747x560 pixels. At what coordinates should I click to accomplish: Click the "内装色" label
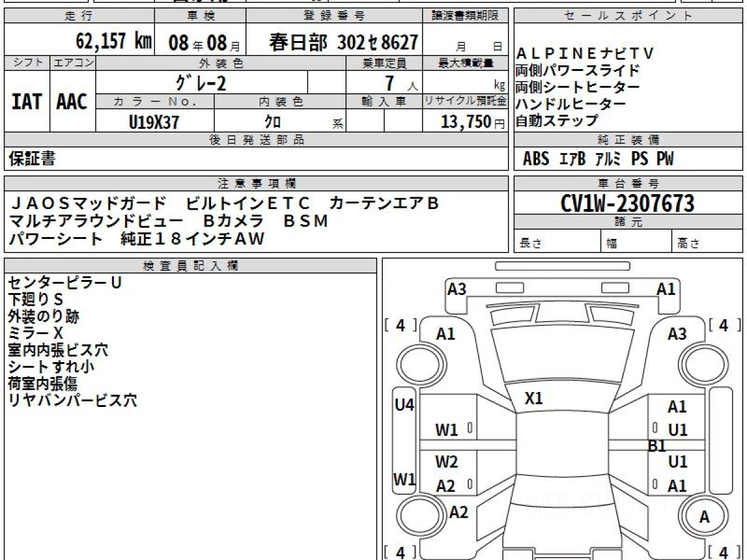280,101
